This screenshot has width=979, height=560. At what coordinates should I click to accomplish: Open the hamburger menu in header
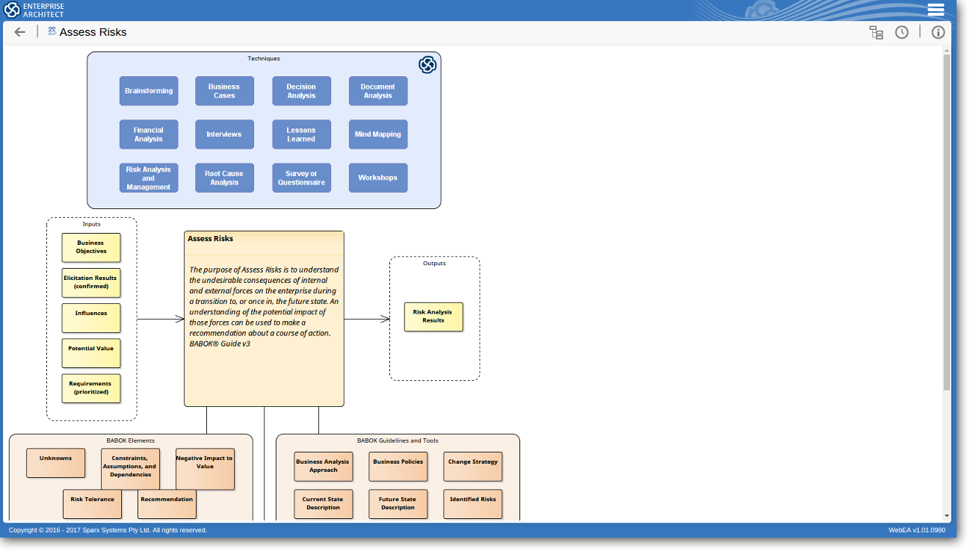point(936,10)
